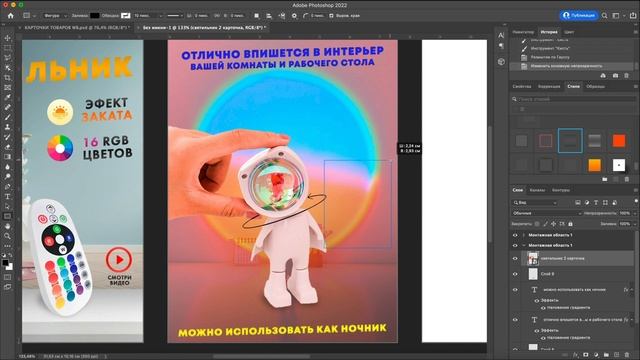This screenshot has height=360, width=640.
Task: Switch to the Каналы tab
Action: point(537,190)
